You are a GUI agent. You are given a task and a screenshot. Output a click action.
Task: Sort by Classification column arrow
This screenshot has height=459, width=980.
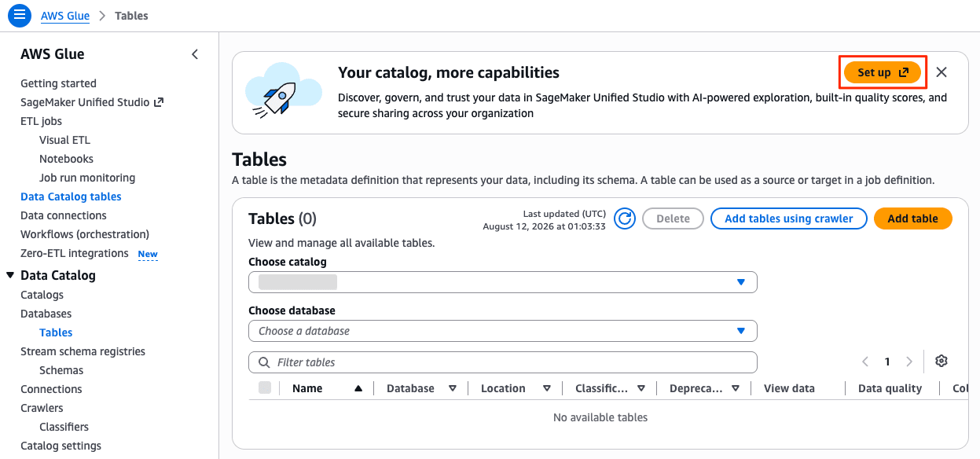pos(641,388)
